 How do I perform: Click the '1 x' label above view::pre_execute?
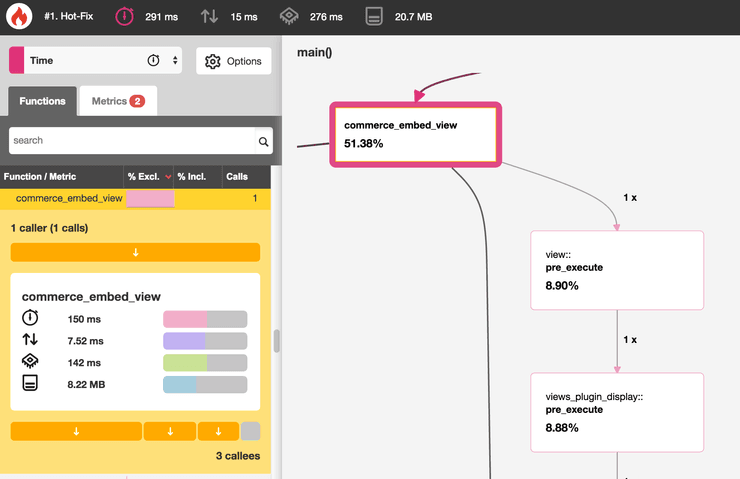630,198
